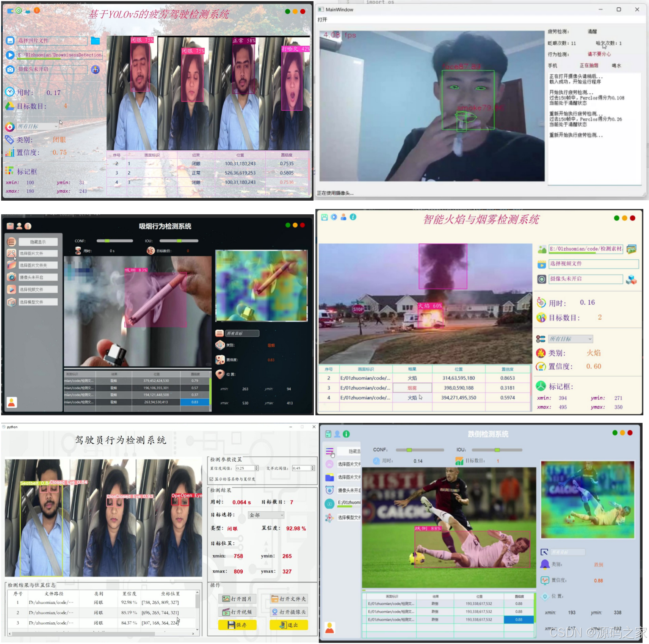Image resolution: width=649 pixels, height=644 pixels.
Task: Click the heatmap thumbnail in smoking detection window
Action: 262,286
